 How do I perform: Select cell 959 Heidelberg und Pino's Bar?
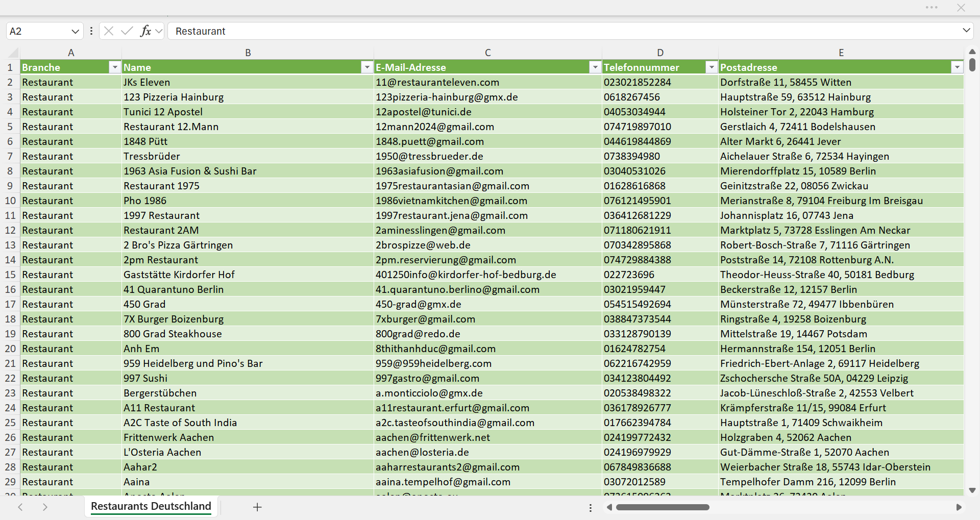click(248, 363)
